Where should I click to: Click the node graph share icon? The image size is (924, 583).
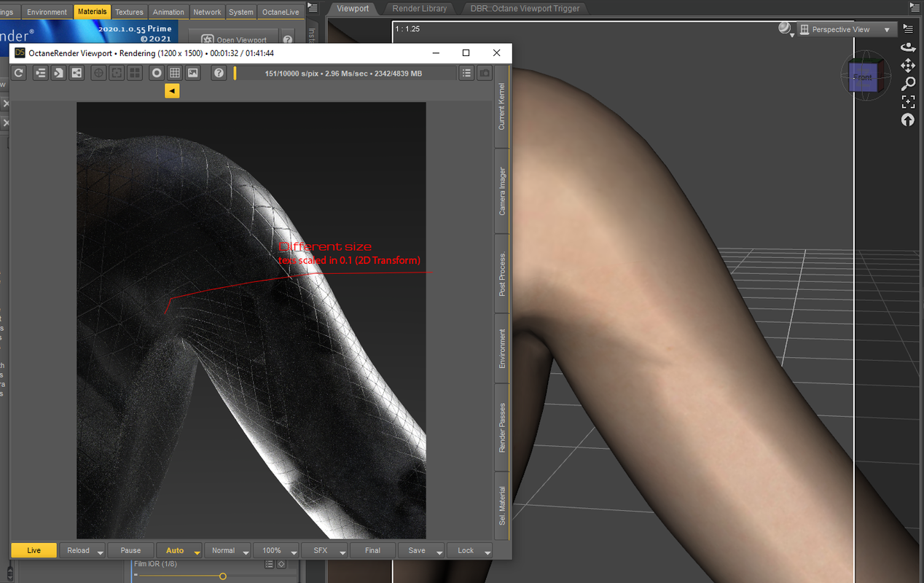(x=77, y=73)
